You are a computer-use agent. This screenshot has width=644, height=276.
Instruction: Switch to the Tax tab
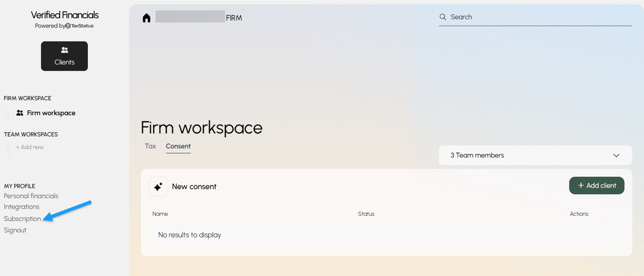click(150, 146)
